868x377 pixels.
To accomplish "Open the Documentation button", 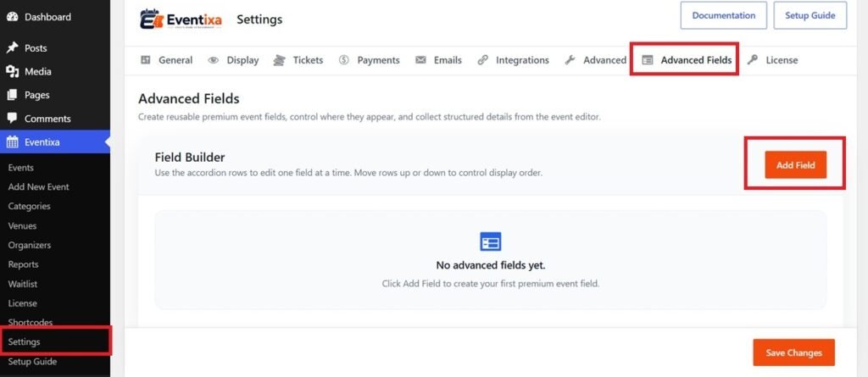I will [x=724, y=15].
